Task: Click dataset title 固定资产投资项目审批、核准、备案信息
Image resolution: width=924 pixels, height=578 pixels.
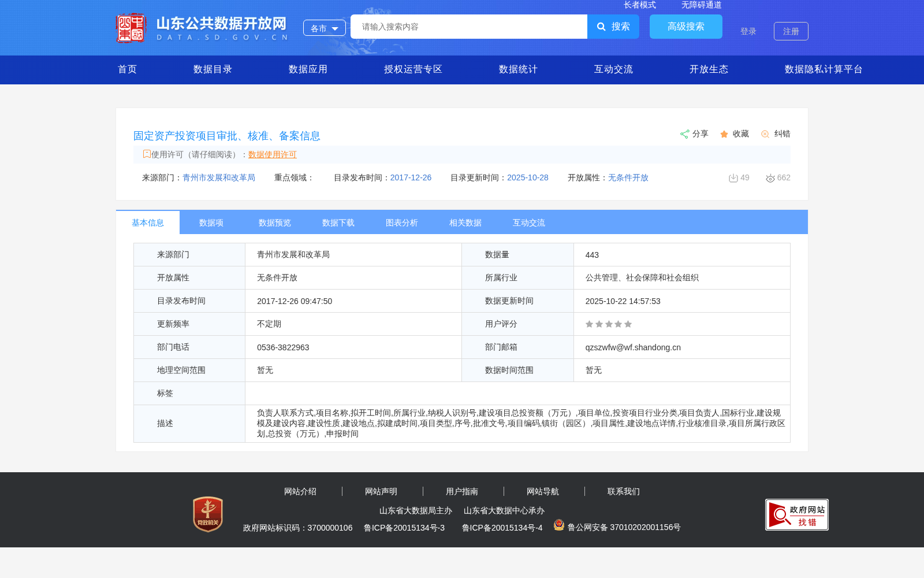Action: [227, 136]
